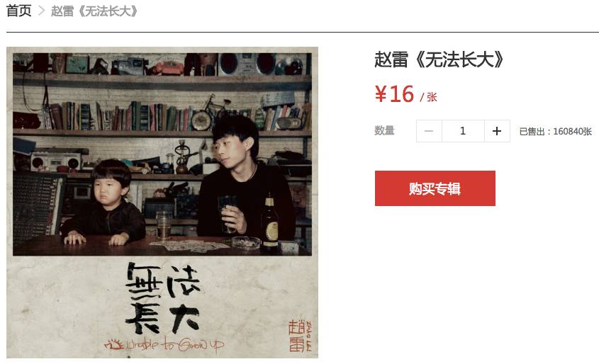Click the 购买专辑 button
This screenshot has height=364, width=599.
tap(435, 188)
